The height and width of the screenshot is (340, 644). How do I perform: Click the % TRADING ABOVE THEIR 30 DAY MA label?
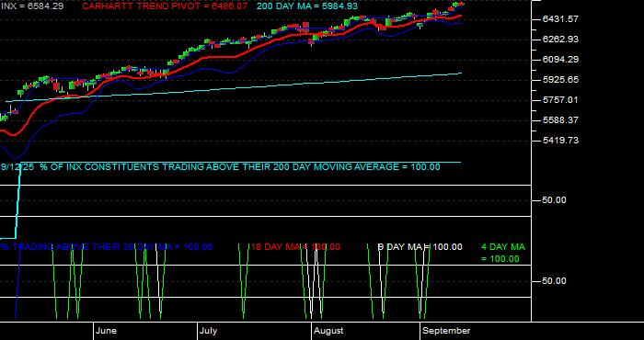click(107, 247)
